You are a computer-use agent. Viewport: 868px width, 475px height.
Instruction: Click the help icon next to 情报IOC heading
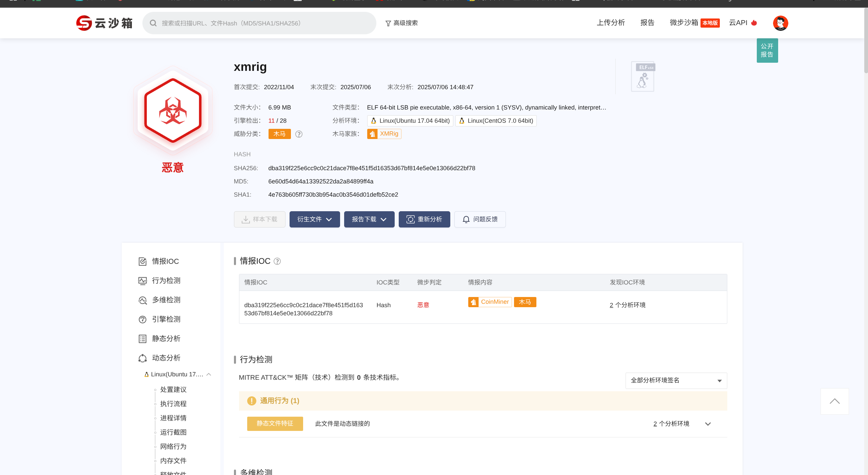pyautogui.click(x=277, y=261)
